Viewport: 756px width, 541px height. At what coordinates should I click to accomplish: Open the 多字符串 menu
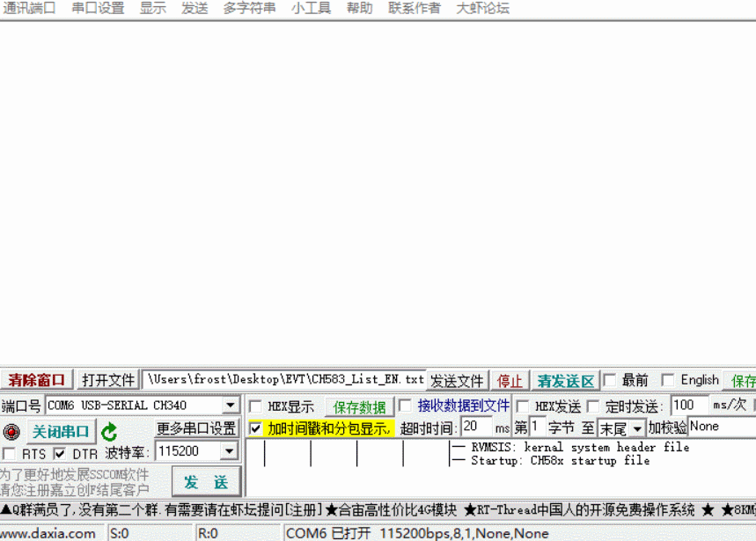pos(249,8)
